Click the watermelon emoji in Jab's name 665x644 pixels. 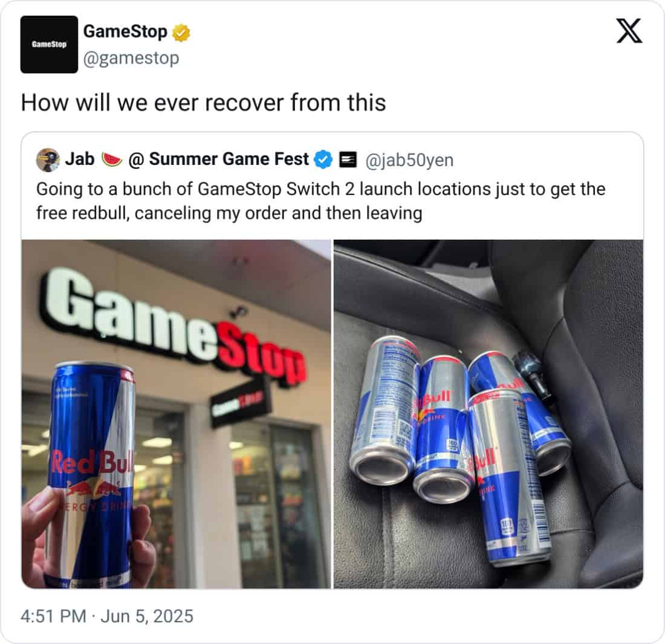click(112, 159)
